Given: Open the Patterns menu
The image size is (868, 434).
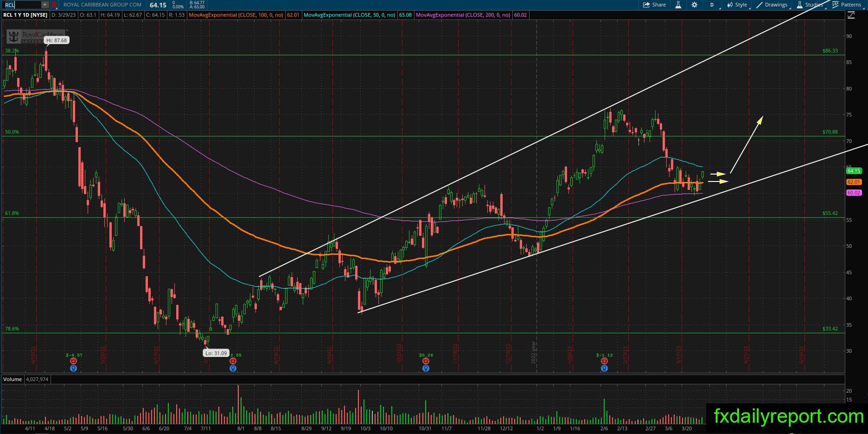Looking at the screenshot, I should pos(847,5).
